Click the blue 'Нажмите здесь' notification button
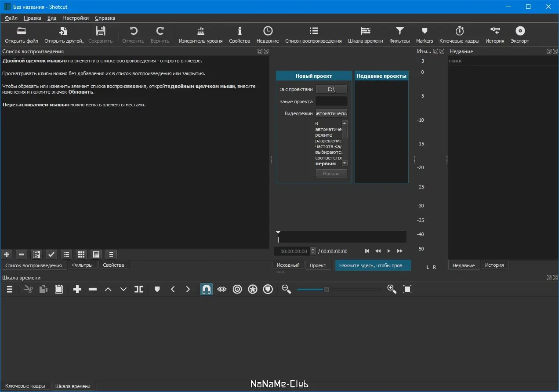This screenshot has height=392, width=559. pos(373,265)
